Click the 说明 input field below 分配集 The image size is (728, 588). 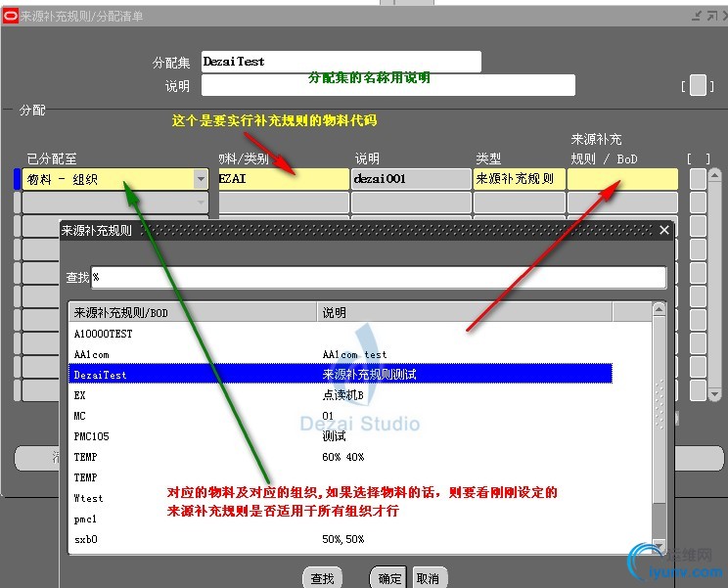click(388, 85)
